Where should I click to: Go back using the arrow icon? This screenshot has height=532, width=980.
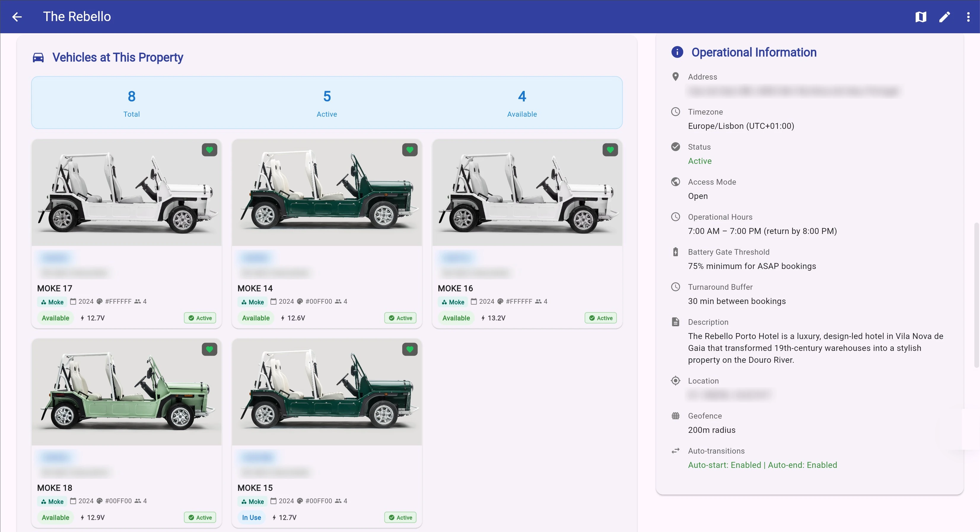click(x=17, y=17)
